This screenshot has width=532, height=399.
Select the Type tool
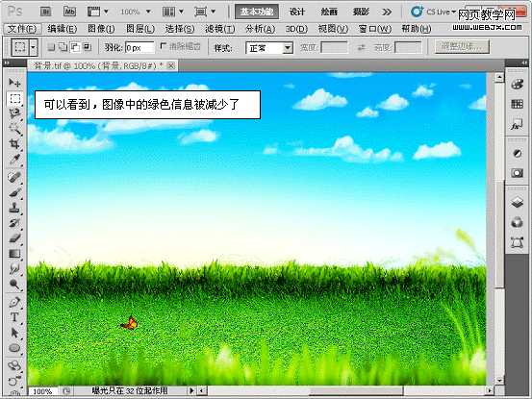tap(14, 317)
